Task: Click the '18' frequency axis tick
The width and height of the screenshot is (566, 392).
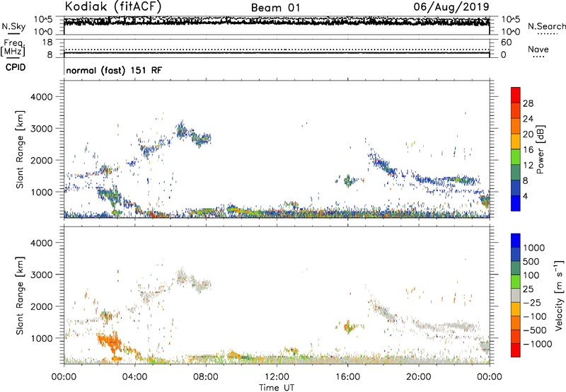Action: coord(47,42)
